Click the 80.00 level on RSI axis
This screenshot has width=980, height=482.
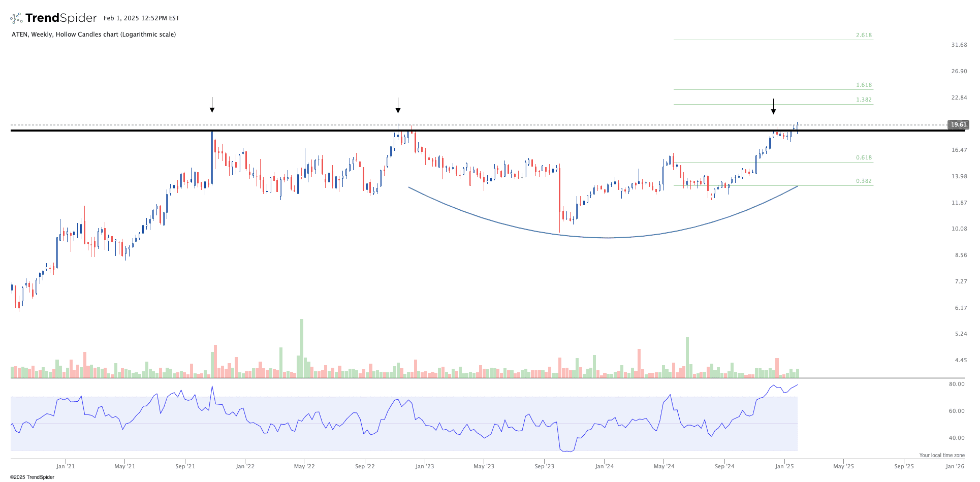(x=957, y=384)
